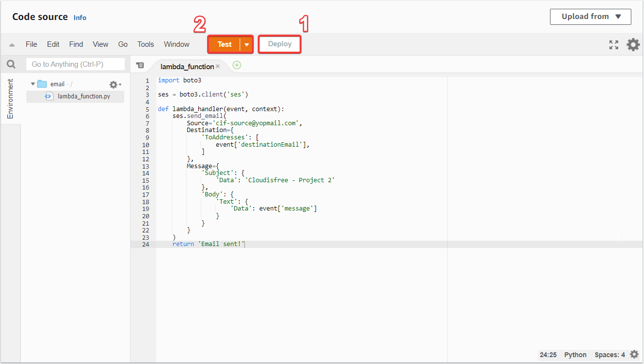Click the 'Cloudisfree - Project 2' subject string
The height and width of the screenshot is (364, 644).
[x=290, y=180]
